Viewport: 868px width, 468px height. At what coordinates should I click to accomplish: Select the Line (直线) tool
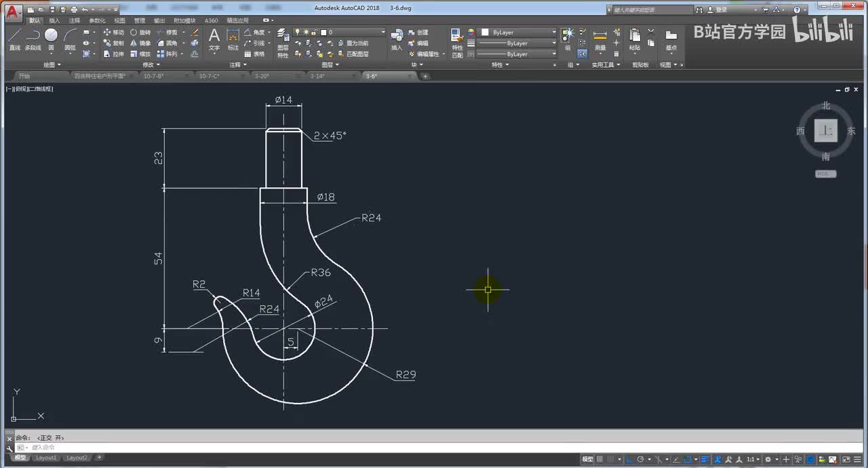[14, 39]
